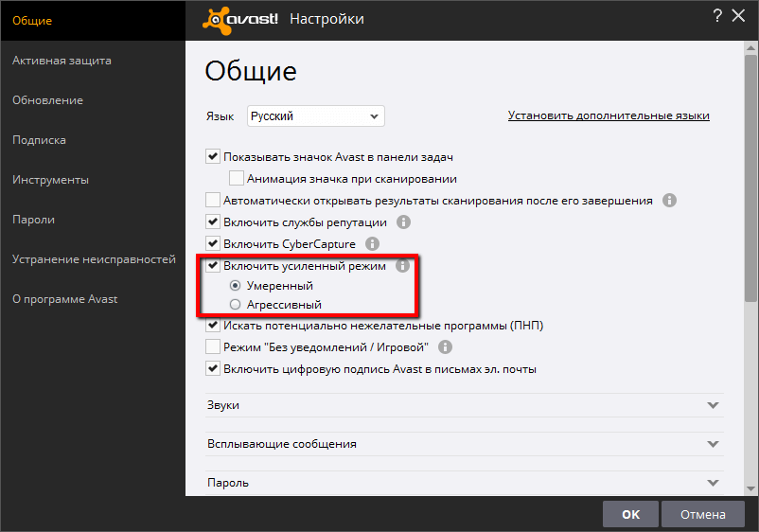The height and width of the screenshot is (532, 759).
Task: Toggle Avast email digital signature checkbox
Action: [213, 369]
